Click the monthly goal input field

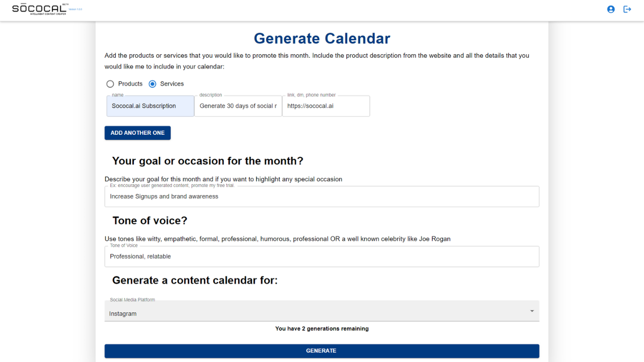pyautogui.click(x=321, y=197)
